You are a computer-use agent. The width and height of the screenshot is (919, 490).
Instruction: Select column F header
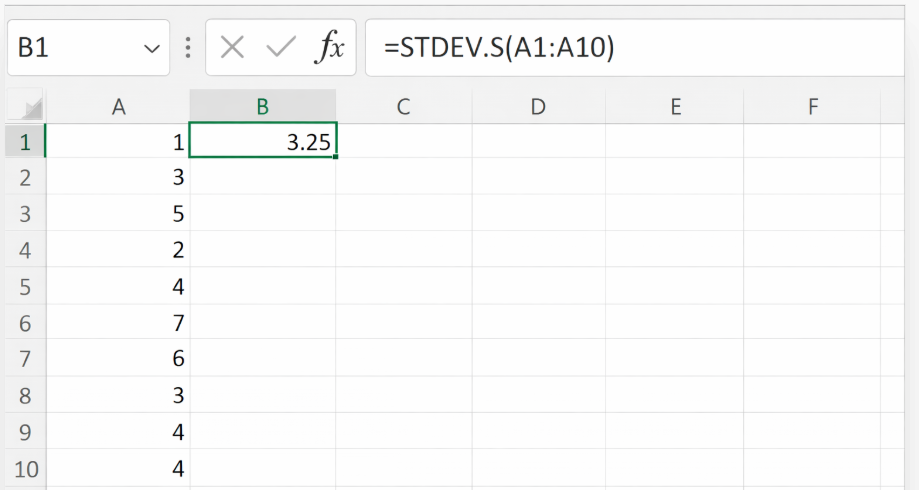pyautogui.click(x=812, y=107)
